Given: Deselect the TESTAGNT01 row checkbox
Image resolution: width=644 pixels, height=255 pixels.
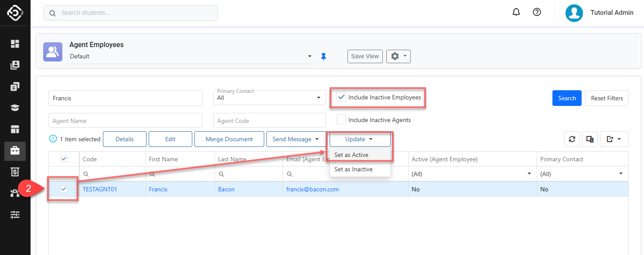Looking at the screenshot, I should tap(64, 189).
